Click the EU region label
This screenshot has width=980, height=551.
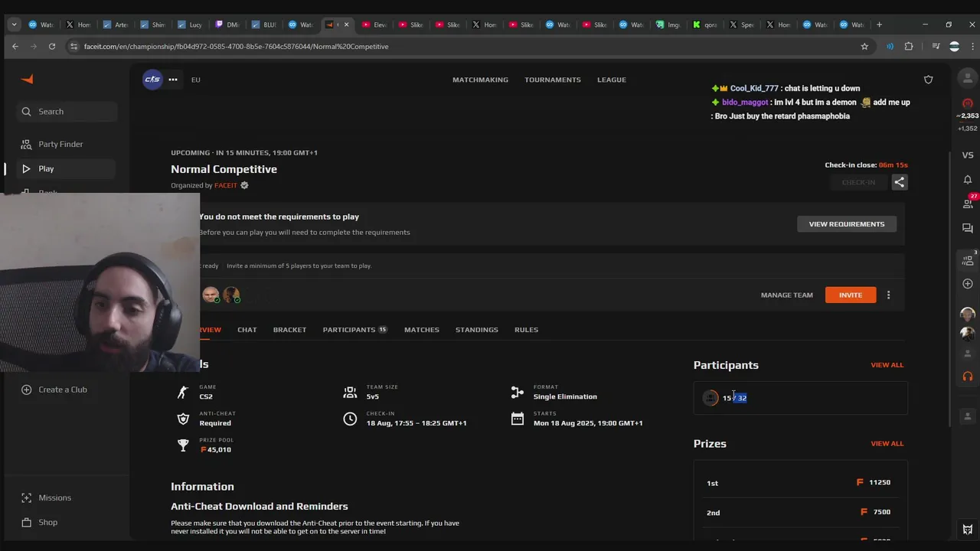196,80
